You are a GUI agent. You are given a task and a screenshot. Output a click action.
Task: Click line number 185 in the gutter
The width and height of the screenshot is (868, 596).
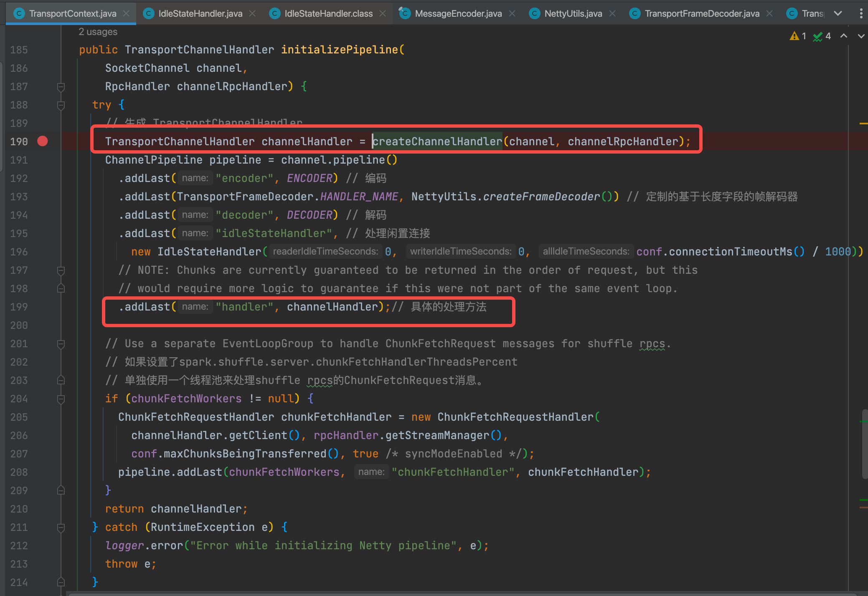pyautogui.click(x=19, y=50)
